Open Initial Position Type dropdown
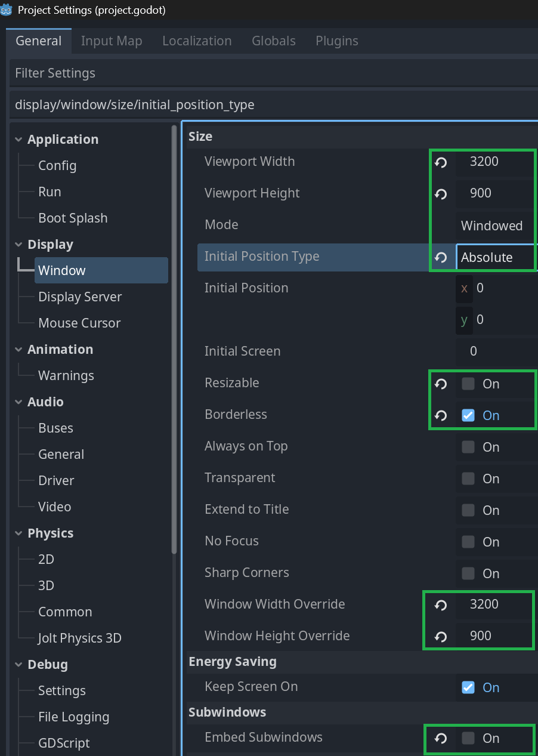The image size is (538, 756). [495, 257]
